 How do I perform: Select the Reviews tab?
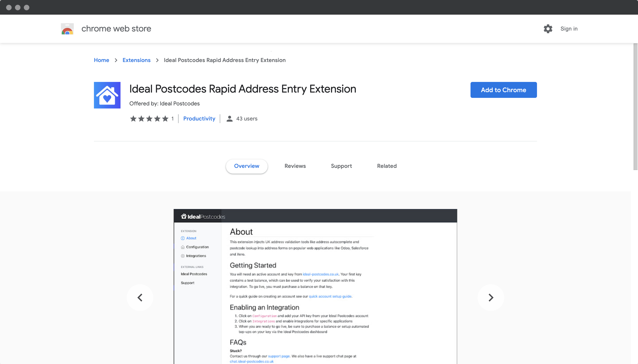(x=295, y=166)
